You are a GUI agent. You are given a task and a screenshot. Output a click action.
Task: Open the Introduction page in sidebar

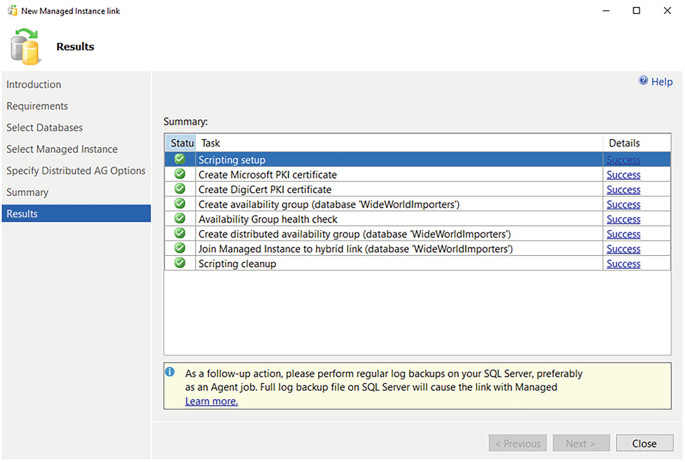tap(34, 85)
